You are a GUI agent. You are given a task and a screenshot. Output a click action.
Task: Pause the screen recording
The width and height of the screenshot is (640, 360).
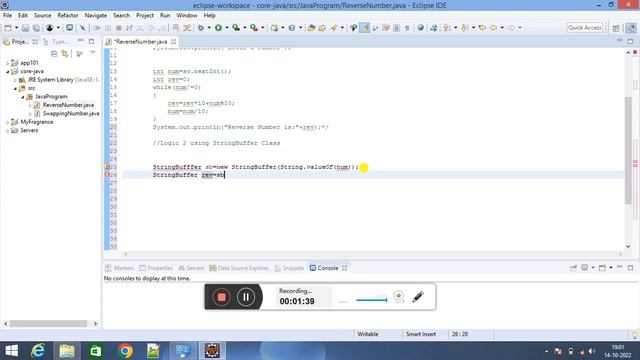point(246,297)
